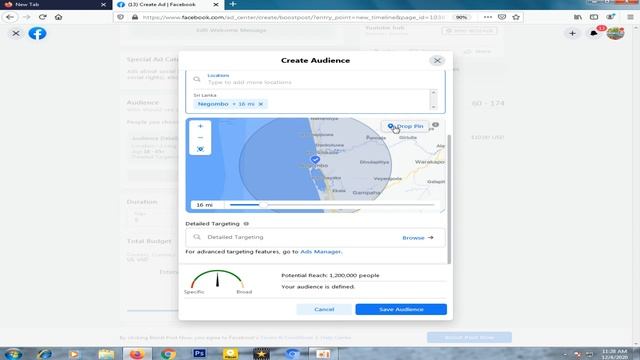Click the Facebook X exit button

pos(16,33)
